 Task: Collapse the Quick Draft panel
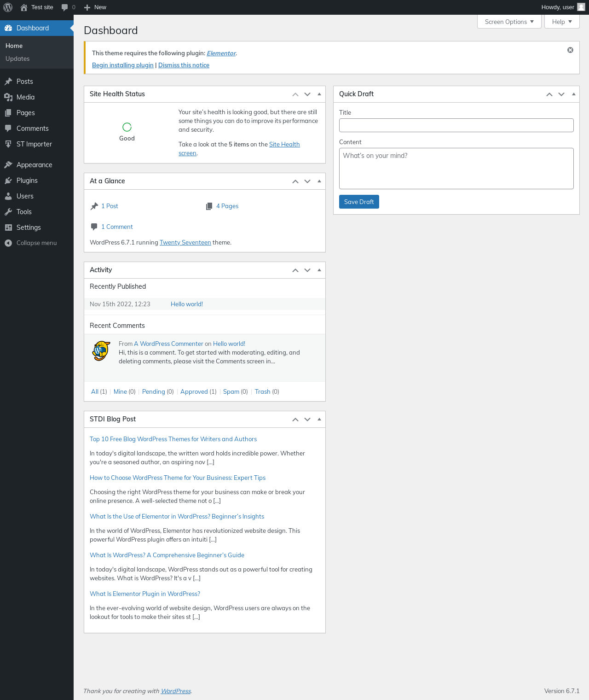pos(573,94)
